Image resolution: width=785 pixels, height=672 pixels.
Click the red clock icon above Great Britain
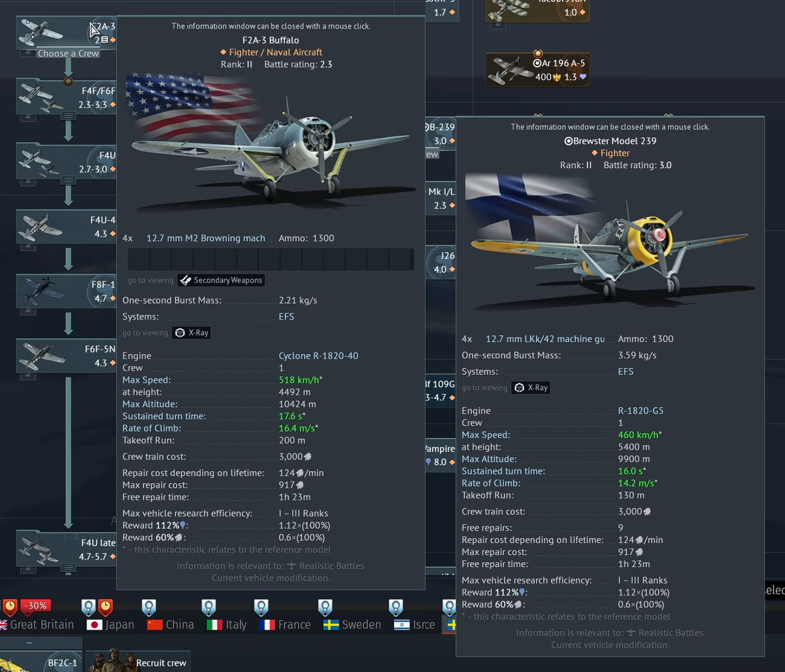pyautogui.click(x=10, y=607)
